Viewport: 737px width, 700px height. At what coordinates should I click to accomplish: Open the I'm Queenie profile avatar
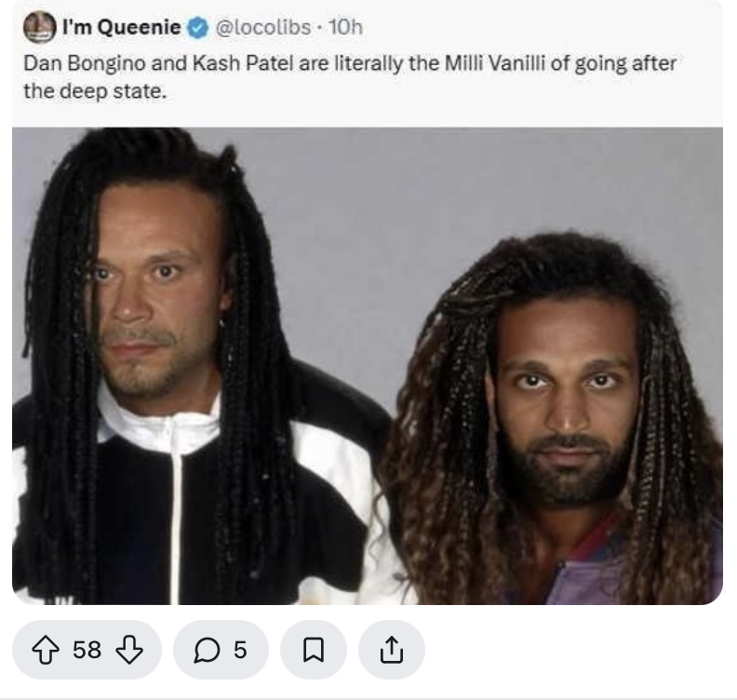[39, 27]
